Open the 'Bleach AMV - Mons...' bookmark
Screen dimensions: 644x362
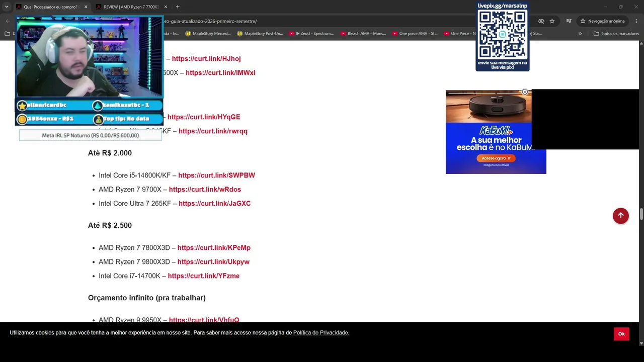click(x=363, y=34)
